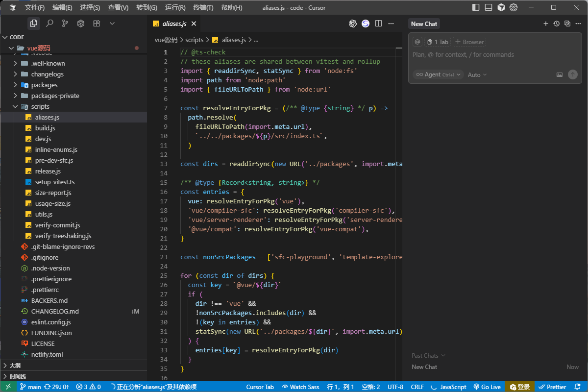Click the Browser button in chat

(469, 42)
